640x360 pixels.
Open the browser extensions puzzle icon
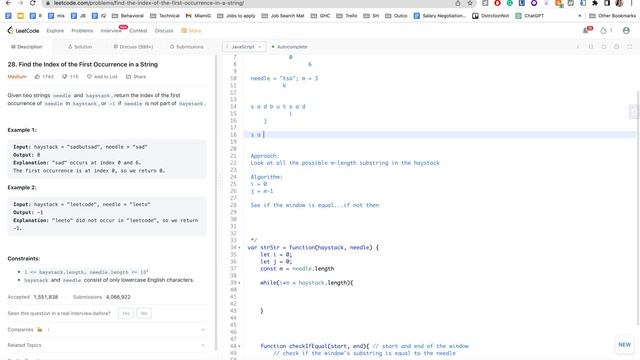coord(595,3)
